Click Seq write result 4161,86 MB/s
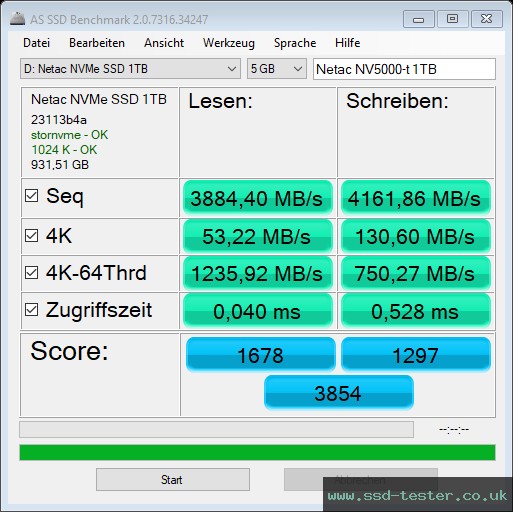This screenshot has width=513, height=512. pyautogui.click(x=416, y=198)
